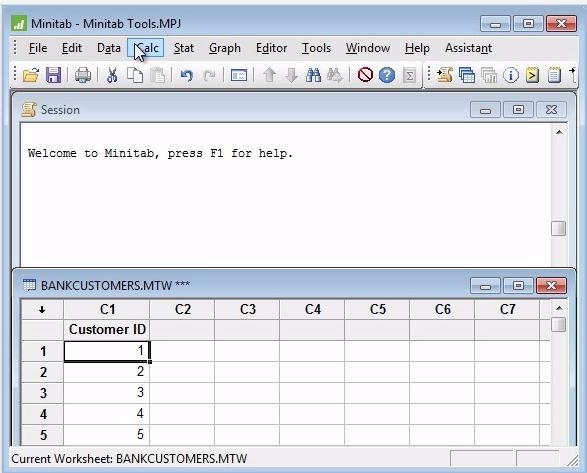The height and width of the screenshot is (473, 587).
Task: Click the Project Manager info icon
Action: tap(511, 75)
